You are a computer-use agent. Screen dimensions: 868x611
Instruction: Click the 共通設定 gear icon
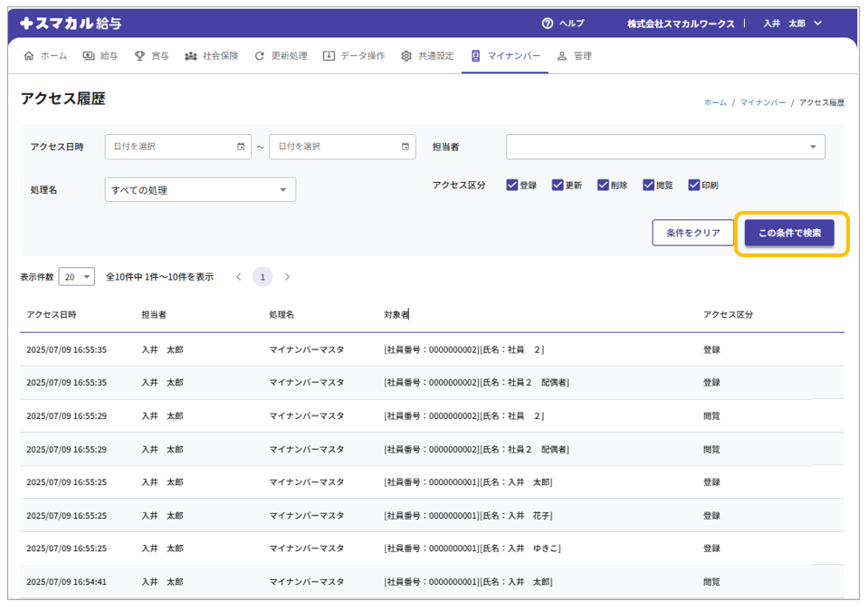pyautogui.click(x=406, y=56)
